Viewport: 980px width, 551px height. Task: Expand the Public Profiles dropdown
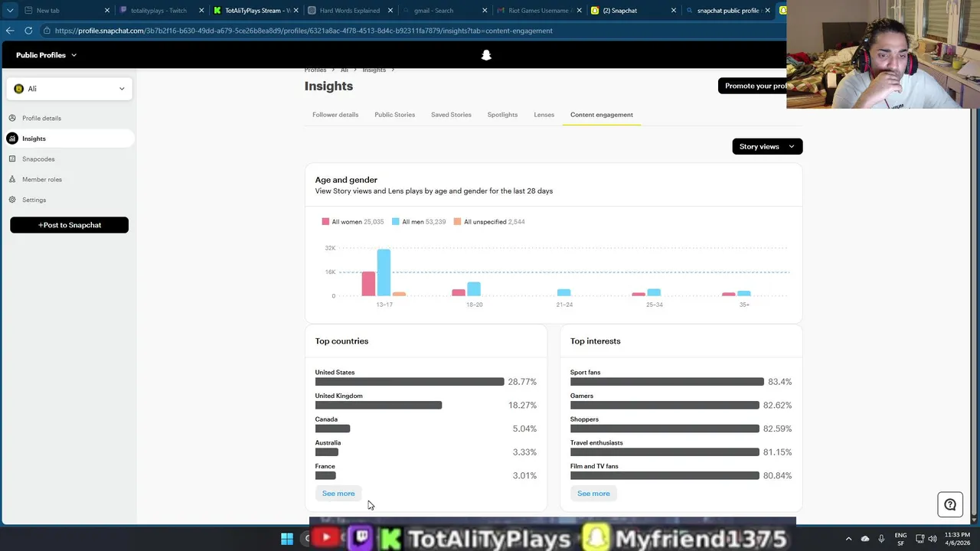(46, 55)
